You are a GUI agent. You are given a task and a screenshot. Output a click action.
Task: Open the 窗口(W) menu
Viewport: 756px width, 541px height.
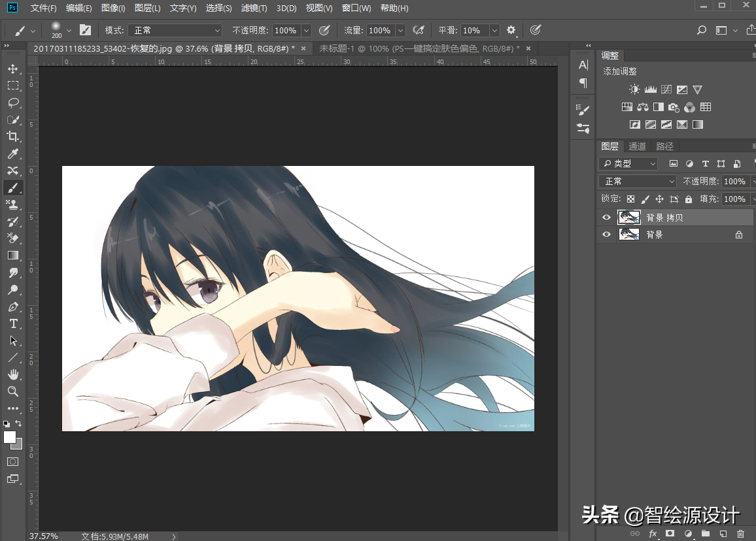pyautogui.click(x=356, y=8)
